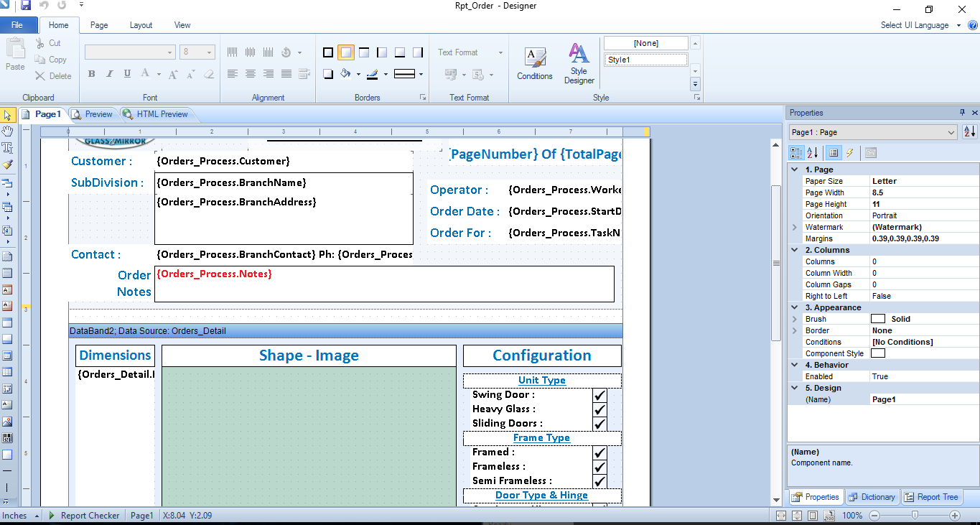980x525 pixels.
Task: Apply Bold formatting
Action: pyautogui.click(x=91, y=74)
